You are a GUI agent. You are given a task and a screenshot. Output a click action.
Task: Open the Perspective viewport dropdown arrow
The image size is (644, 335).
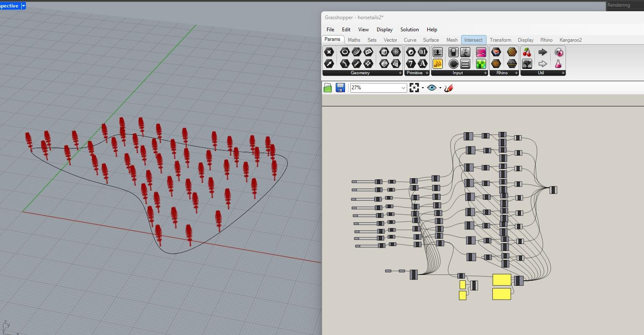pos(23,6)
